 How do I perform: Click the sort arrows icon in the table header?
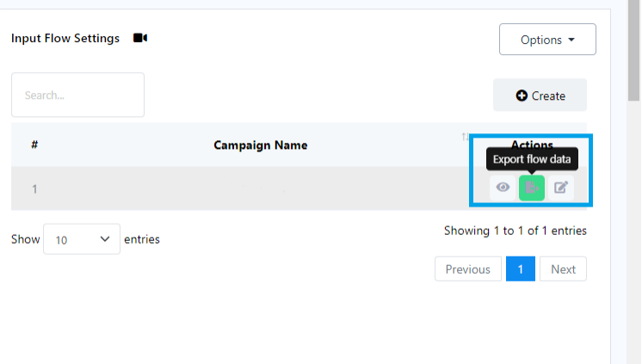[466, 138]
